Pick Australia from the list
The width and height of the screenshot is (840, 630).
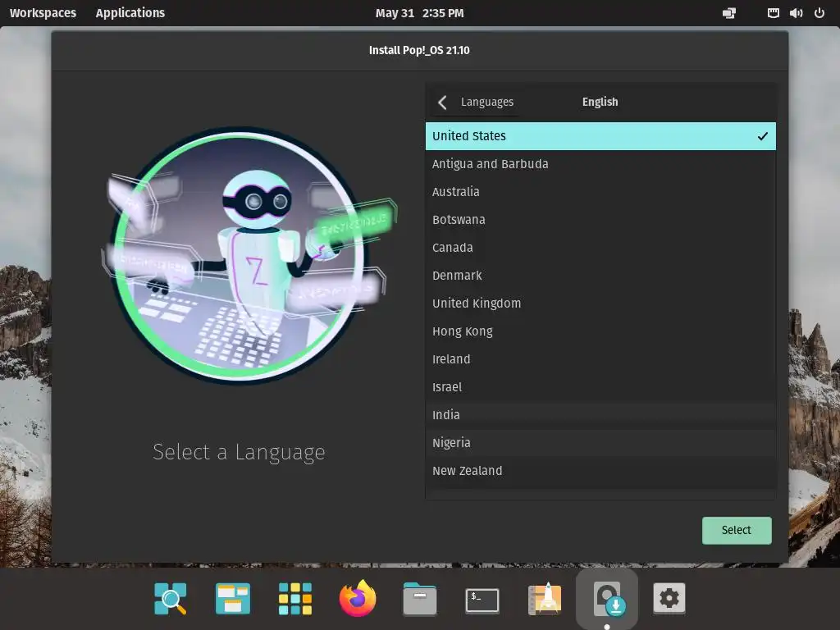(600, 192)
